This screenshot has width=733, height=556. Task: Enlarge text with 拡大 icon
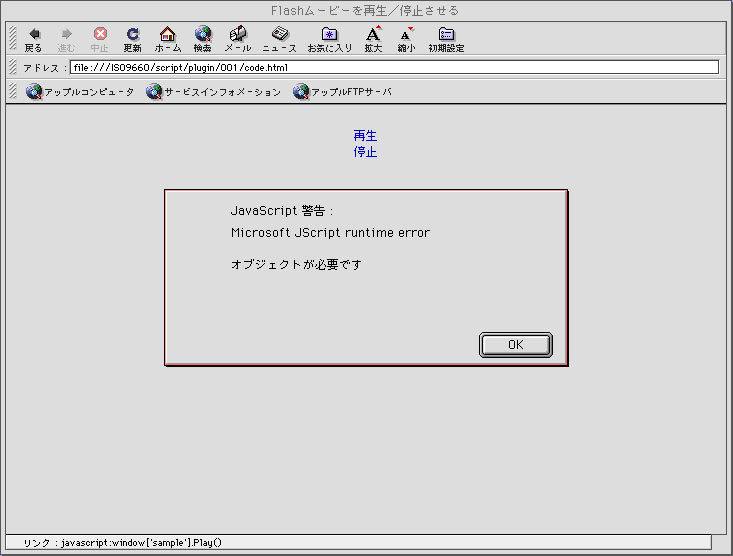374,39
